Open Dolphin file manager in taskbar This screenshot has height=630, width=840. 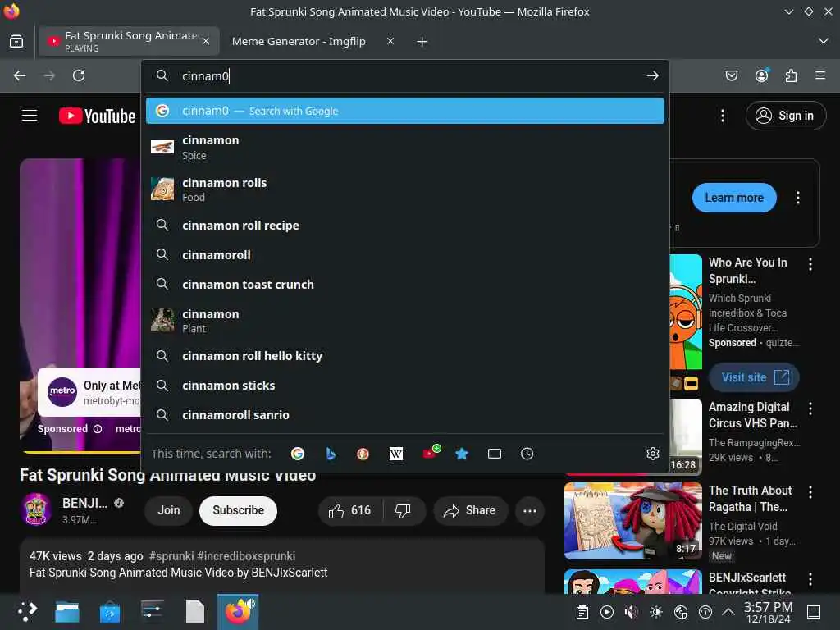pos(67,611)
